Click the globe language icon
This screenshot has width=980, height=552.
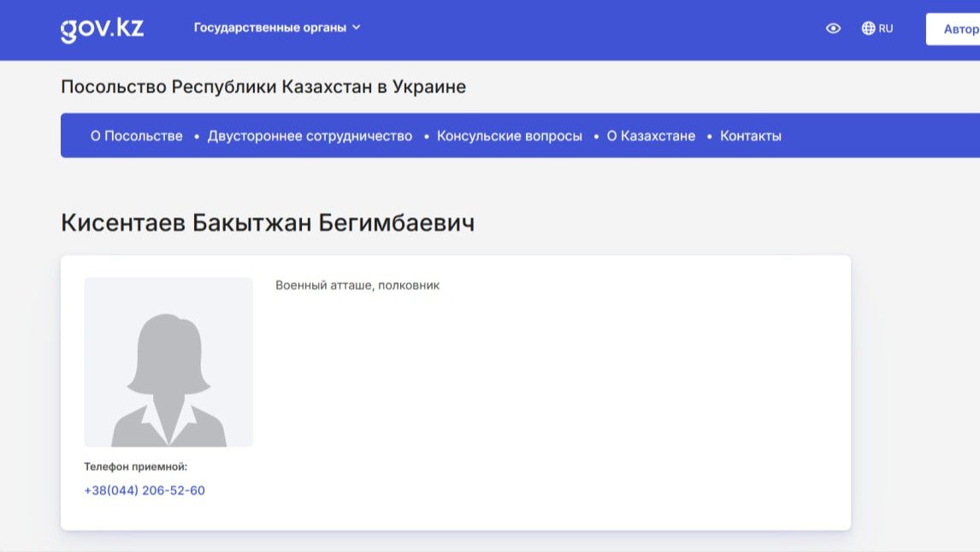pos(868,28)
